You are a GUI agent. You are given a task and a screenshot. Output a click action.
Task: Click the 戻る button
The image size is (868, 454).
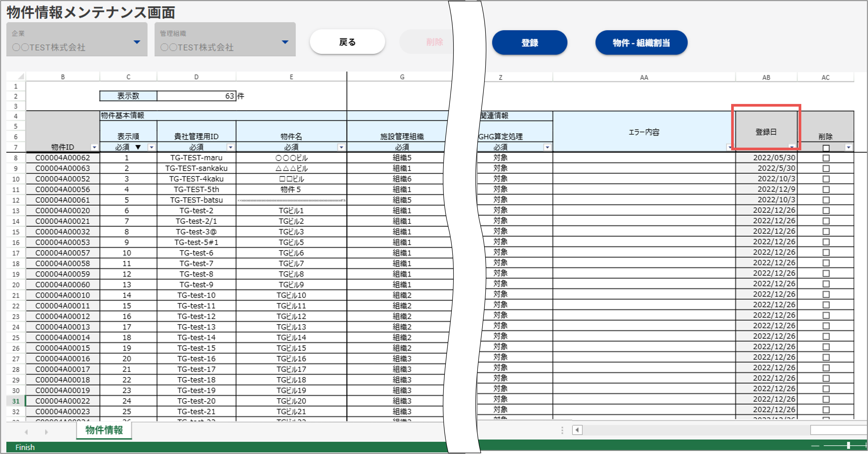coord(347,42)
